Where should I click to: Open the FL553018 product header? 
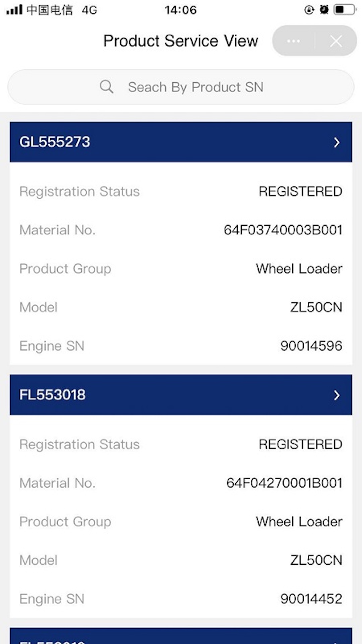53,395
